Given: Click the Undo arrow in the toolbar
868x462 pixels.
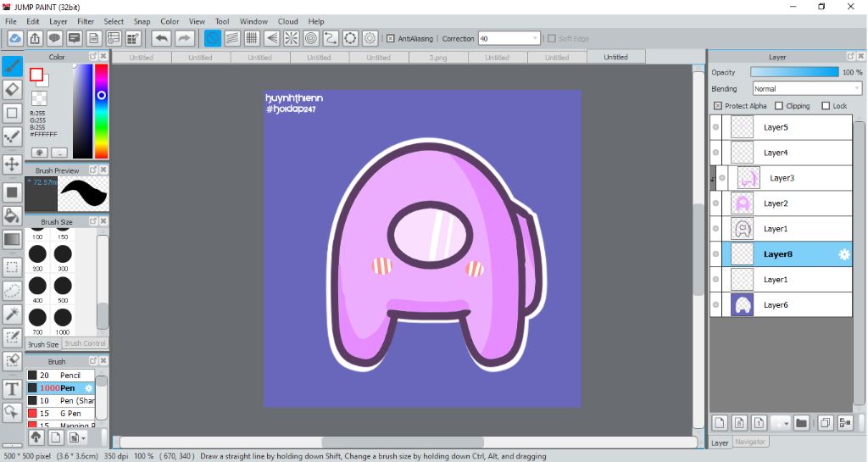Looking at the screenshot, I should (x=161, y=38).
